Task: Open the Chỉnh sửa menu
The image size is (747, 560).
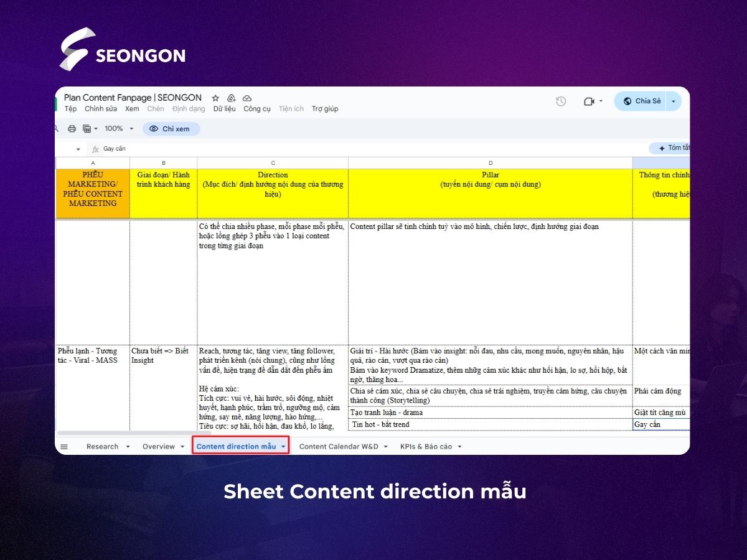Action: click(101, 109)
